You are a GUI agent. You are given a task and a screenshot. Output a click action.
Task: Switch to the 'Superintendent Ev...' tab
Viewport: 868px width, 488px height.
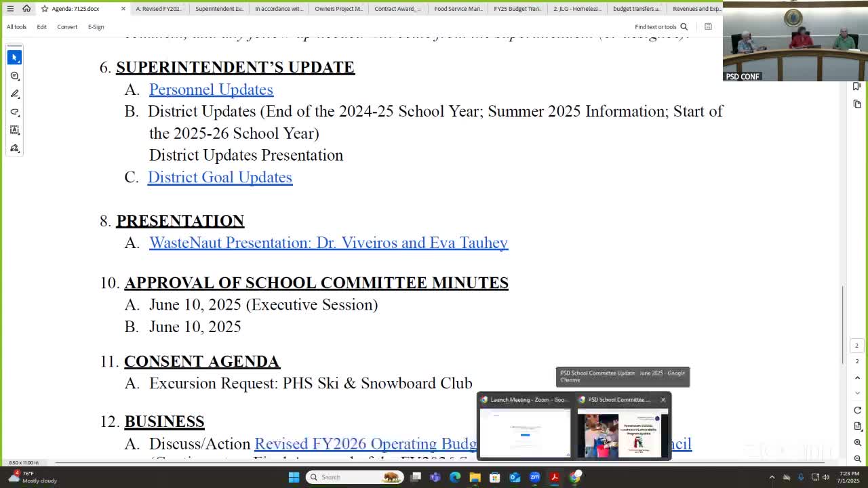click(219, 9)
